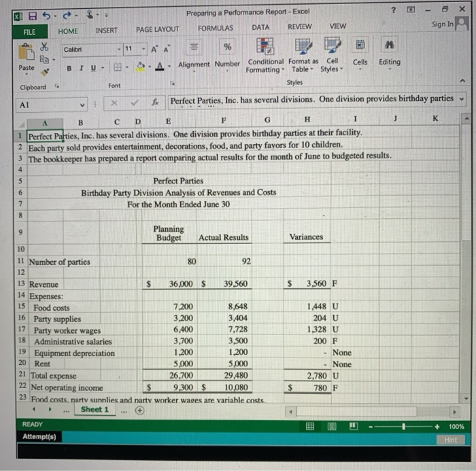This screenshot has height=471, width=476.
Task: Open Format as Table gallery
Action: (x=303, y=55)
